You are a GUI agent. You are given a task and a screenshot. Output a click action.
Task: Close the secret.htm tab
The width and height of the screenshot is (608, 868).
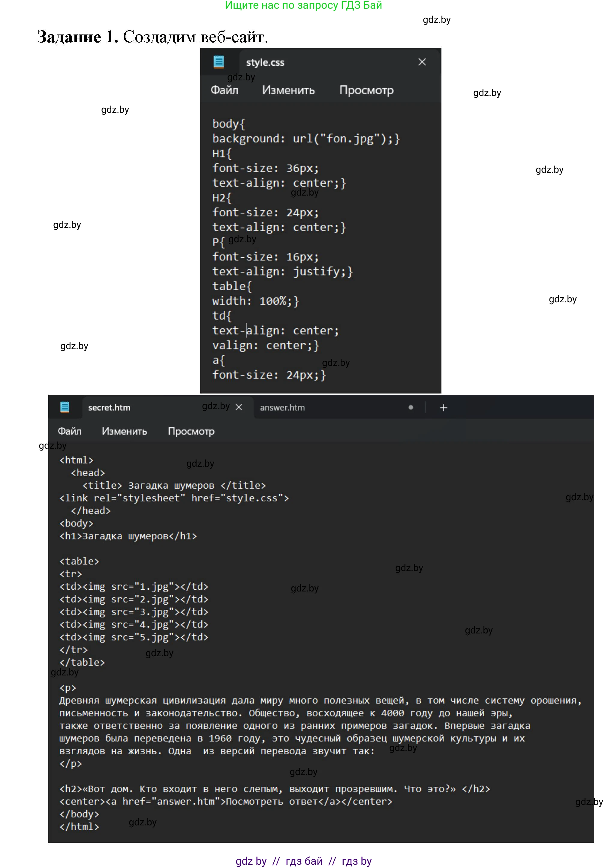coord(239,407)
